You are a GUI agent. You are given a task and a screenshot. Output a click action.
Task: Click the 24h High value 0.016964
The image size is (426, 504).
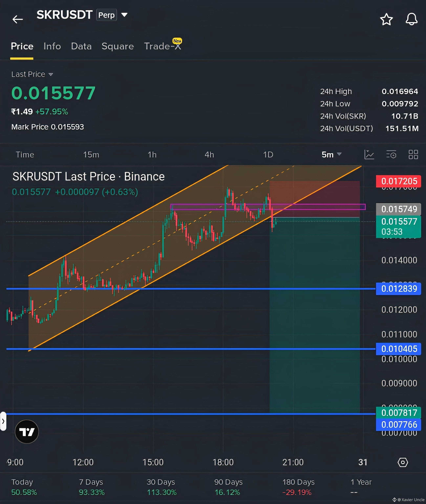click(400, 92)
